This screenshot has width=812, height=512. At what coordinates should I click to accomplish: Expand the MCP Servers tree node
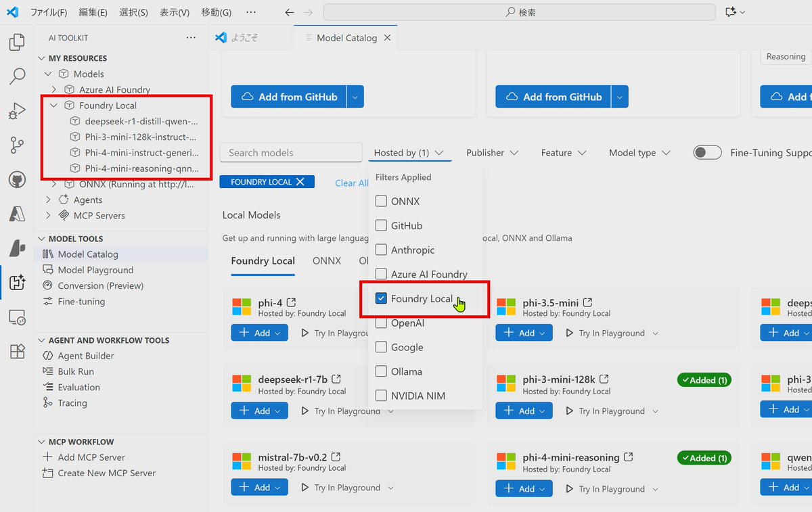point(48,215)
